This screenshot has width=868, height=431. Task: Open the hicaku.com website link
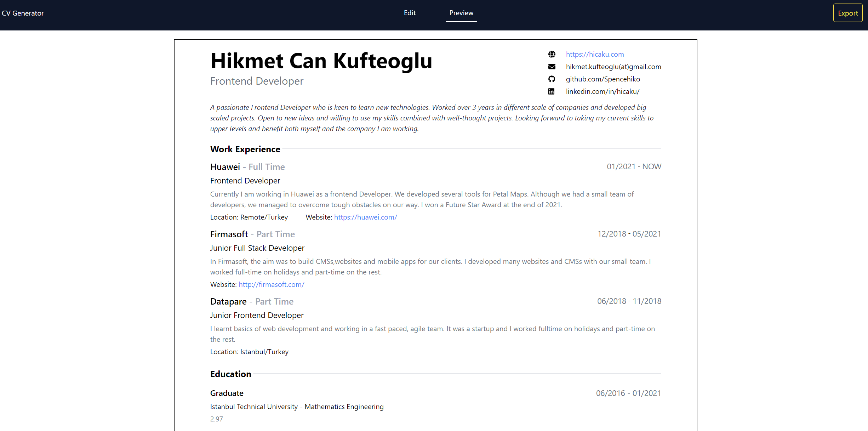595,54
